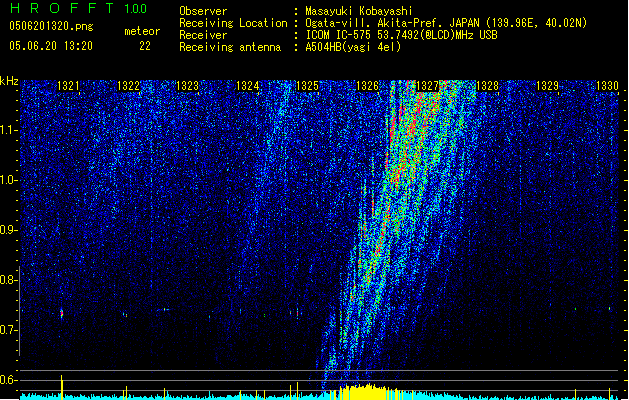
Task: Click the 1323 time axis marker
Action: click(188, 86)
